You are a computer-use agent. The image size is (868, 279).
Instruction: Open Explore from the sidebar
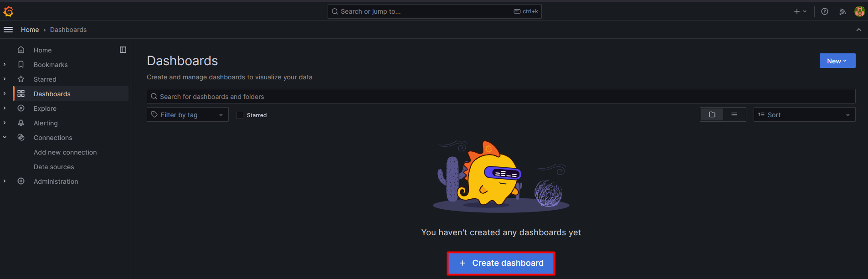[x=45, y=108]
